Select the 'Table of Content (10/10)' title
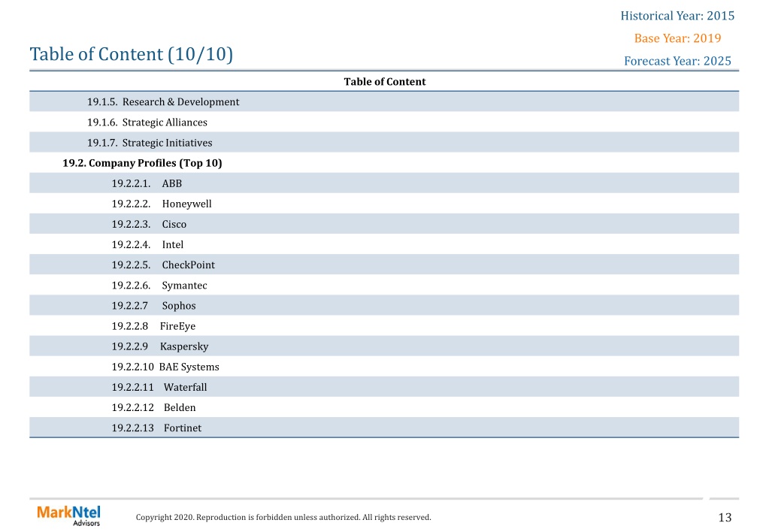This screenshot has height=532, width=769. tap(132, 54)
